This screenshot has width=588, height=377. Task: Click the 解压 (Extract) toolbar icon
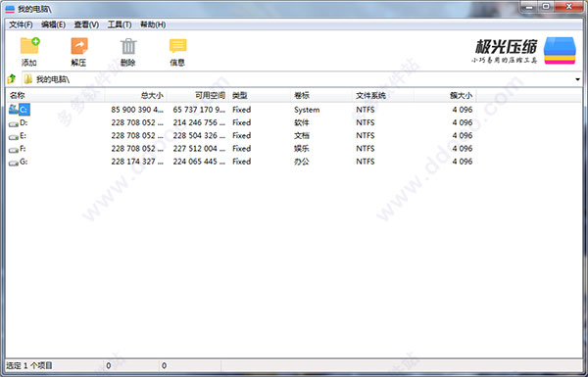pos(79,46)
